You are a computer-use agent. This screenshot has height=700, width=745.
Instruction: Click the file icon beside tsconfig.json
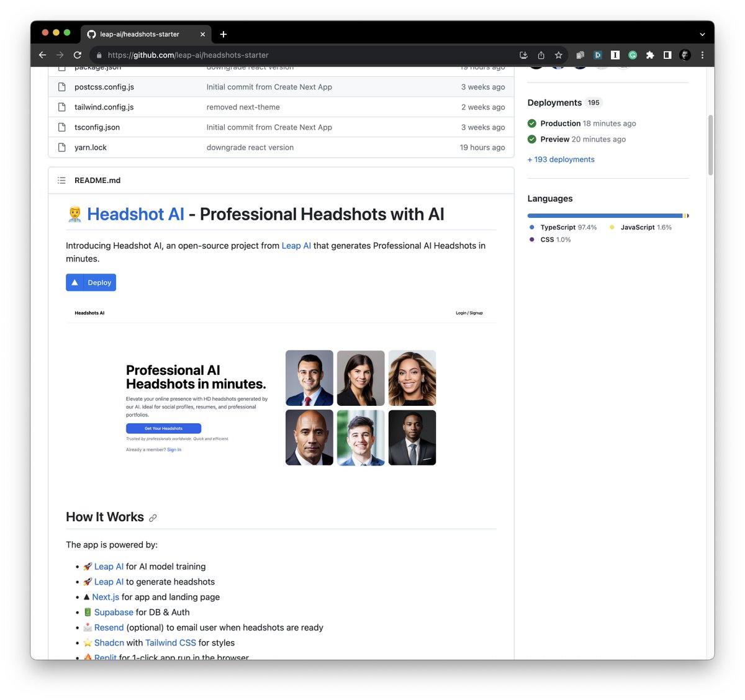click(61, 127)
